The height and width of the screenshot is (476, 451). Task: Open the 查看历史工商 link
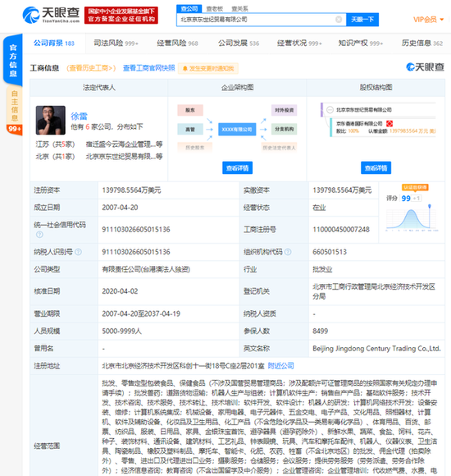pyautogui.click(x=91, y=68)
